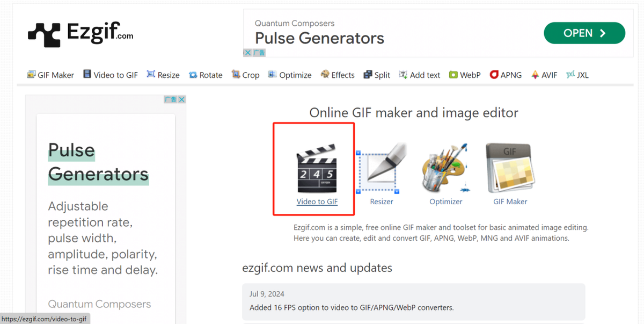Select Split in the navigation bar
Screen dimensions: 644x324
click(377, 75)
